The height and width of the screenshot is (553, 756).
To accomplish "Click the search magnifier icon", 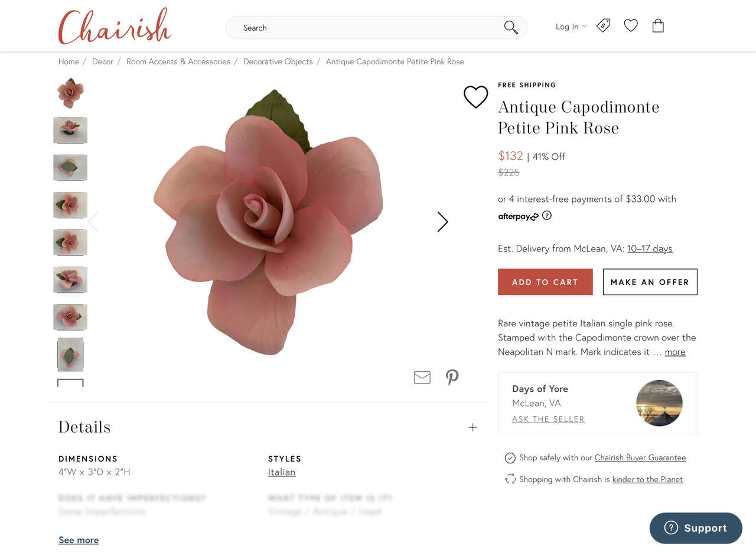I will tap(511, 27).
